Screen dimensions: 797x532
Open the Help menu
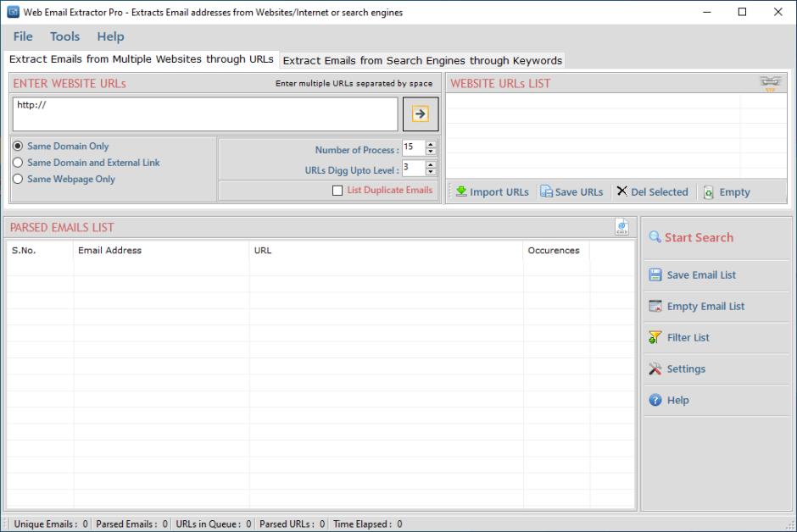pos(110,36)
